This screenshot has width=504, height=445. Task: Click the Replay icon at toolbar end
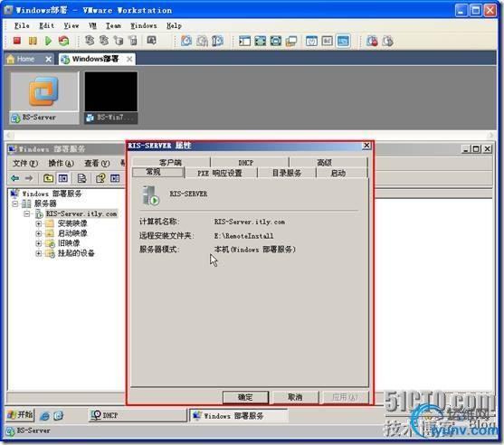(388, 41)
